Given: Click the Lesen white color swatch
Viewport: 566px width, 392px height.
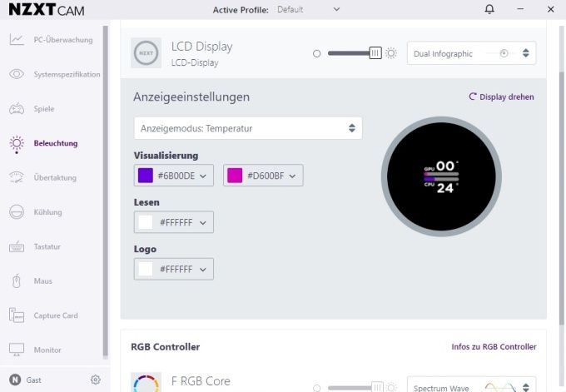Looking at the screenshot, I should (x=146, y=222).
